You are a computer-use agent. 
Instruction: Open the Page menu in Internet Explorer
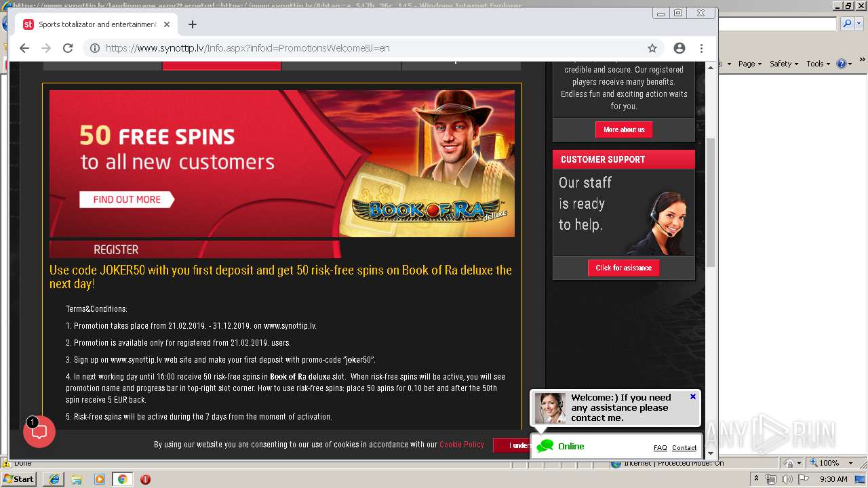coord(749,64)
